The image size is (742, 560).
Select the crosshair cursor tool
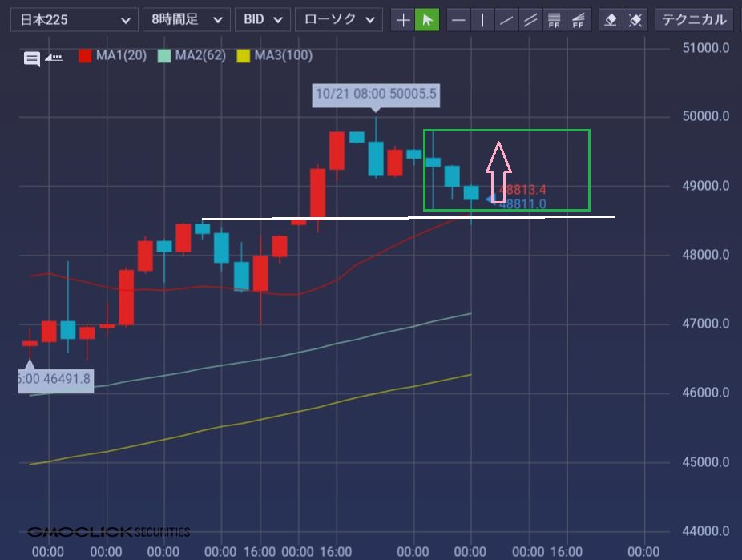pos(403,20)
